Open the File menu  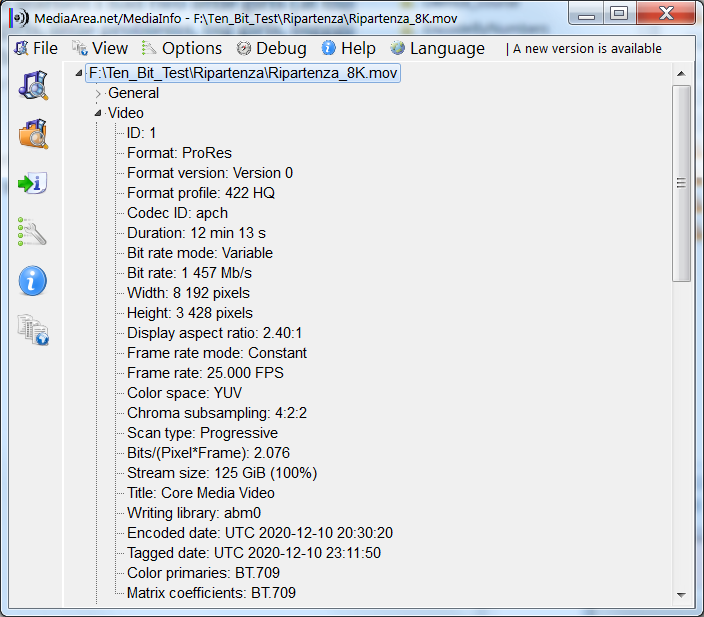[x=36, y=48]
